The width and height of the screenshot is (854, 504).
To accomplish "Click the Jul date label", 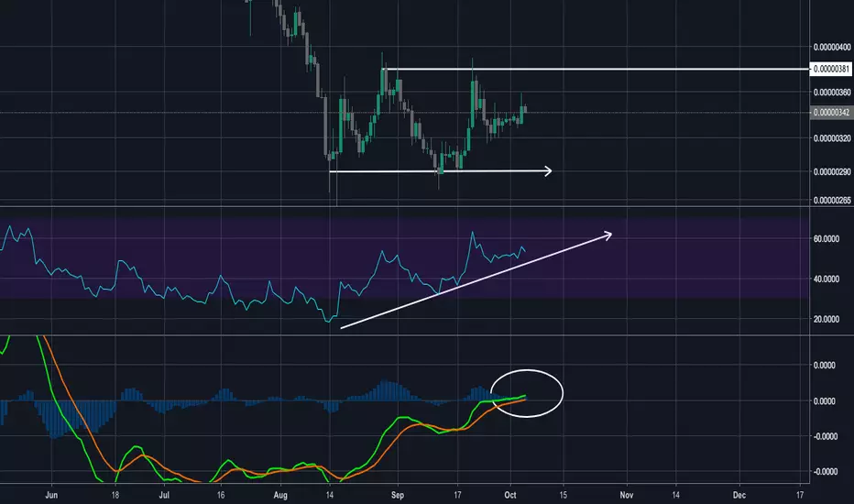I will 164,495.
